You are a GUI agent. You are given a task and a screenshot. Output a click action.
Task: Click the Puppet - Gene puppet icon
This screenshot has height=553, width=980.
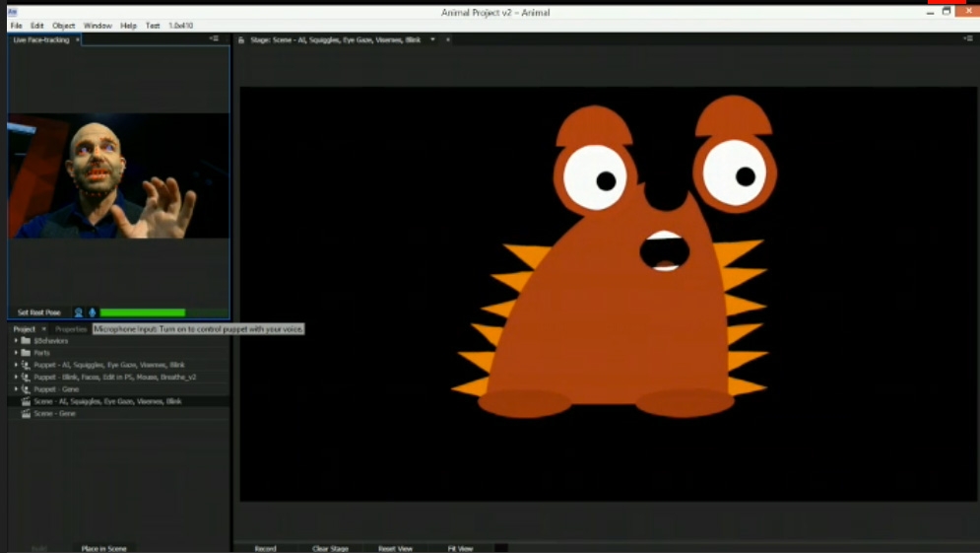point(26,389)
